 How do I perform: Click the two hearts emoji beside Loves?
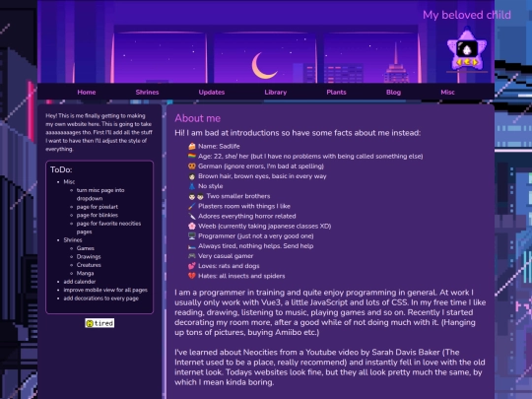coord(192,266)
